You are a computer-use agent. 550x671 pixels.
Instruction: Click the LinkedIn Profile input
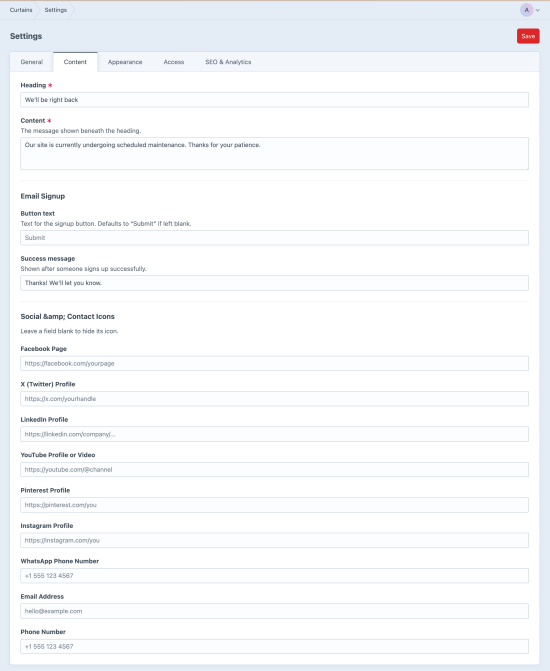coord(274,434)
